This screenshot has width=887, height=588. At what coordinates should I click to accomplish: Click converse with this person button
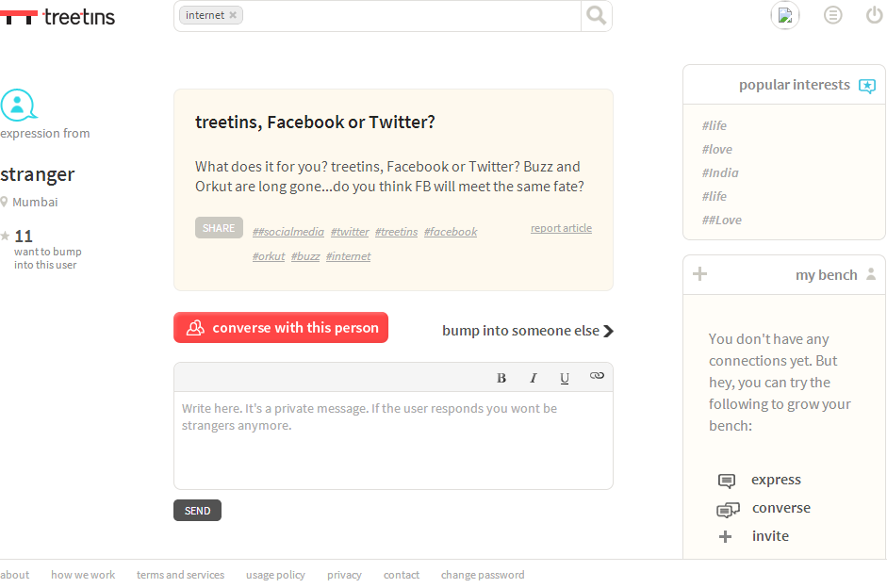(281, 327)
